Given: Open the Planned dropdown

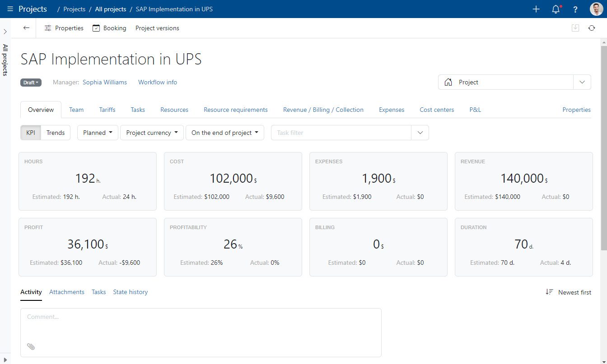Looking at the screenshot, I should (98, 133).
